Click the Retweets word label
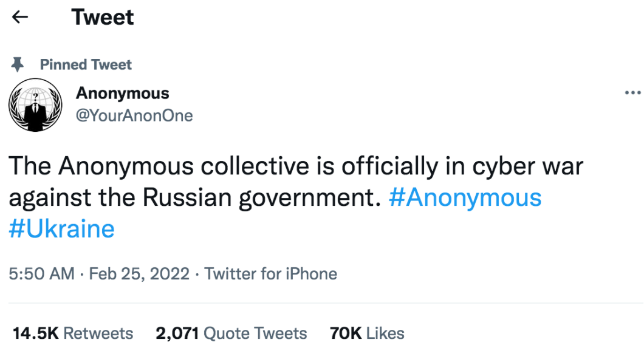This screenshot has height=362, width=644. pos(98,333)
